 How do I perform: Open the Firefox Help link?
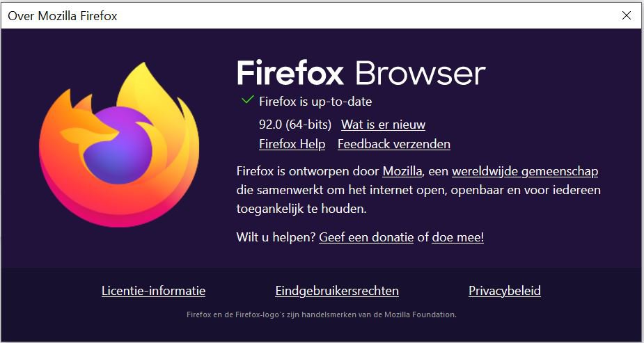[x=292, y=144]
